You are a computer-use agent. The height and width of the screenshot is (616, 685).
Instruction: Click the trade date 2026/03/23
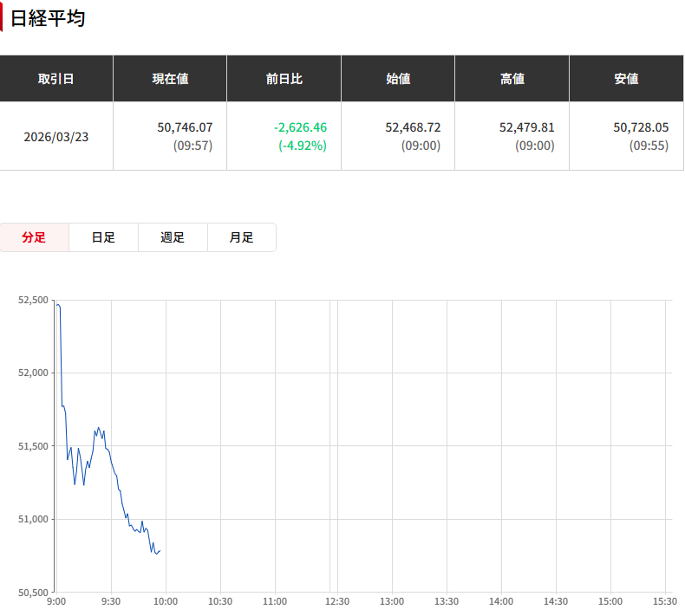point(55,137)
